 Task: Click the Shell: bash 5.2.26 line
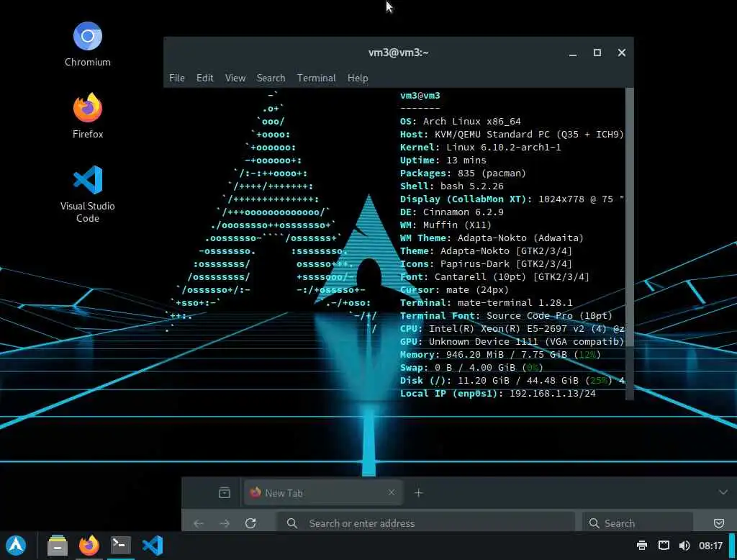click(452, 186)
